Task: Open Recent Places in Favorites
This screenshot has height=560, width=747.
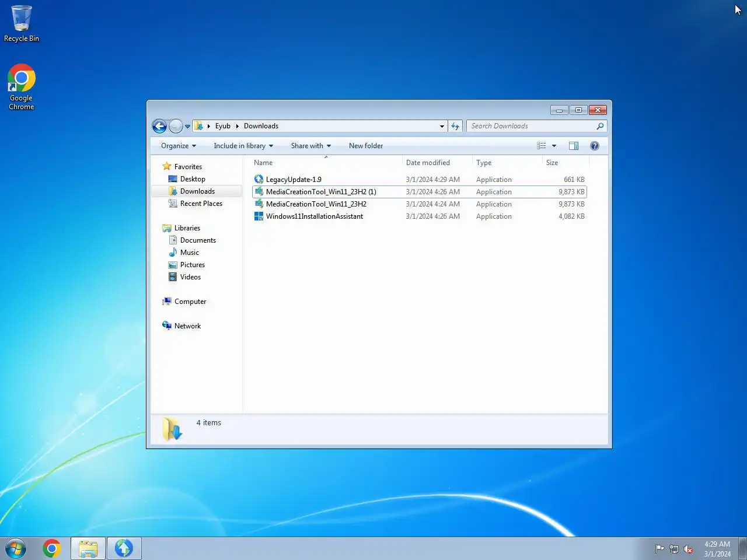Action: coord(201,204)
